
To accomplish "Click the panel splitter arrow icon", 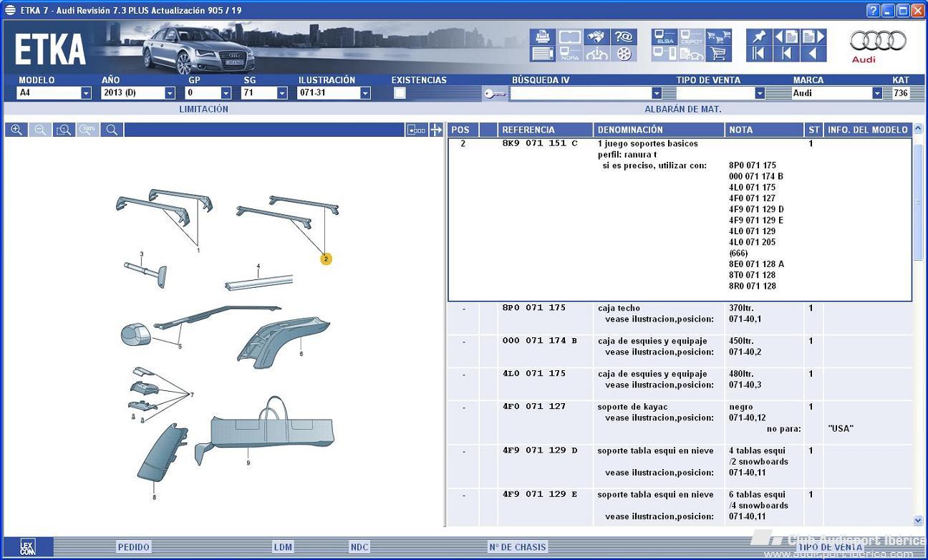I will pos(435,130).
